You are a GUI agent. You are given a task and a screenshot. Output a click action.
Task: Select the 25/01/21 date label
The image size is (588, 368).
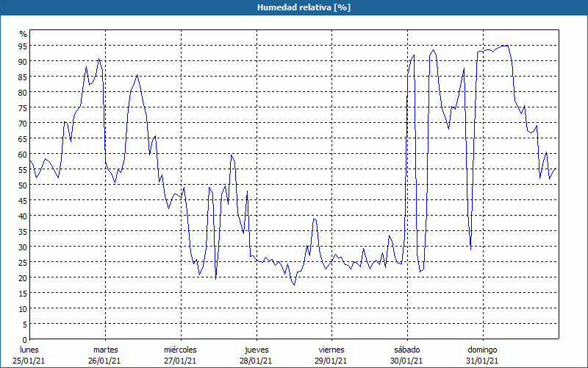pyautogui.click(x=29, y=361)
